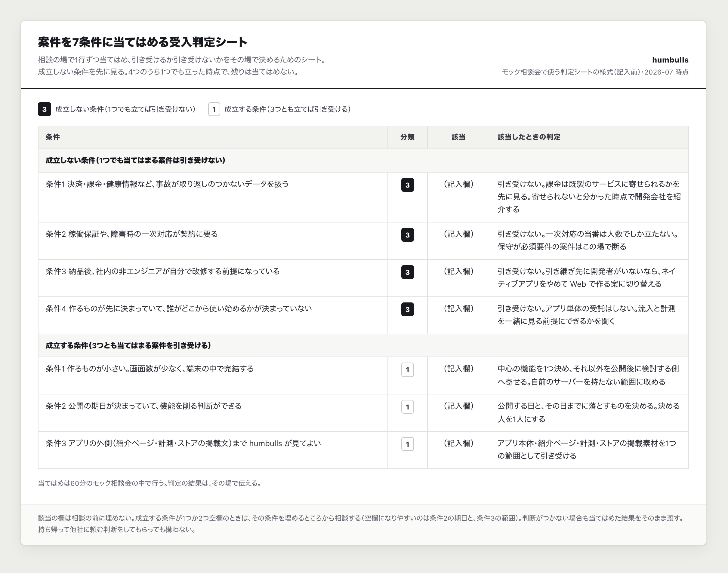This screenshot has width=728, height=573.
Task: Click subtitle line 相談の場で1行ずつ当てはめ
Action: [182, 60]
